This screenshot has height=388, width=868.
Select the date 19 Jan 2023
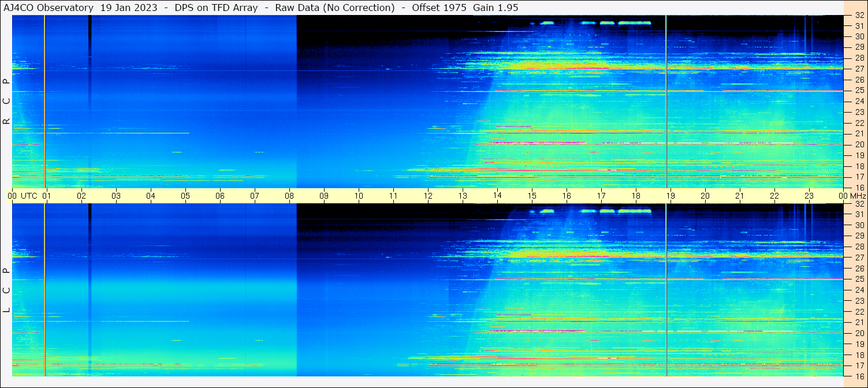point(129,8)
